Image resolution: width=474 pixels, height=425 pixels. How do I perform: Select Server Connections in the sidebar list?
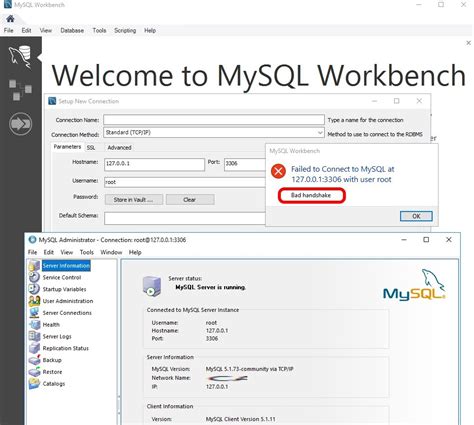(x=67, y=313)
